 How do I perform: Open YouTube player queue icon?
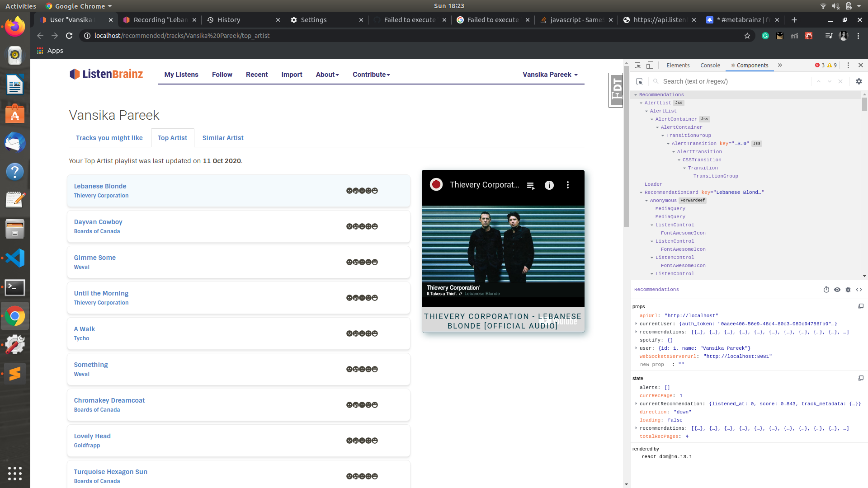[531, 185]
